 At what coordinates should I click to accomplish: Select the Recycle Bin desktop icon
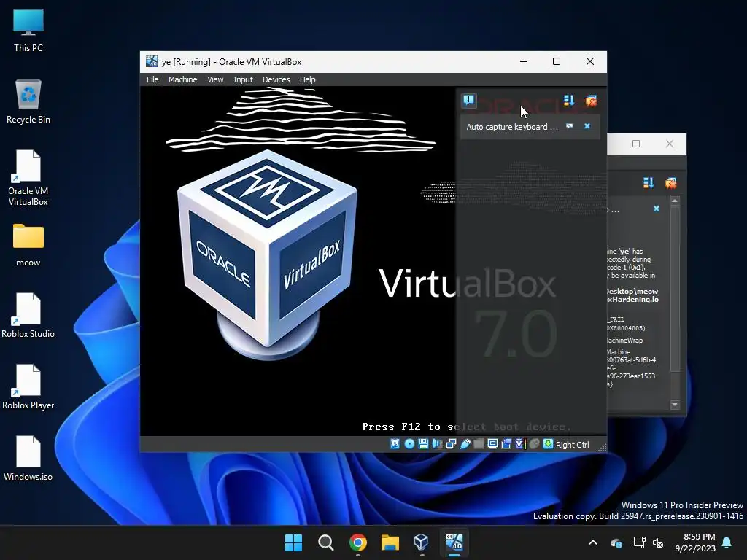[x=28, y=101]
